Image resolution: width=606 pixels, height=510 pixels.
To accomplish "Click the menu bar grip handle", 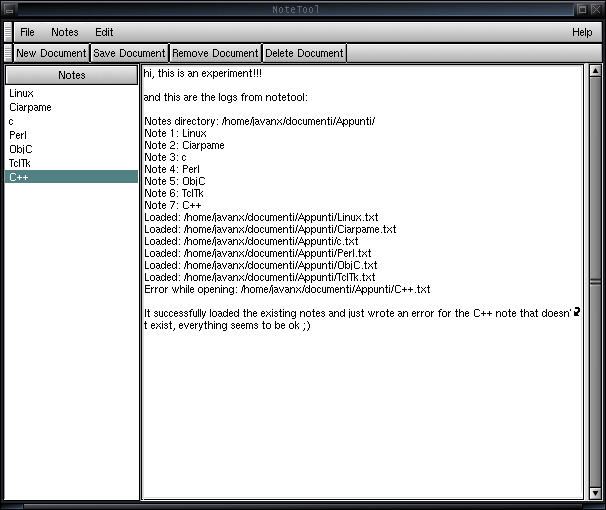I will point(9,32).
